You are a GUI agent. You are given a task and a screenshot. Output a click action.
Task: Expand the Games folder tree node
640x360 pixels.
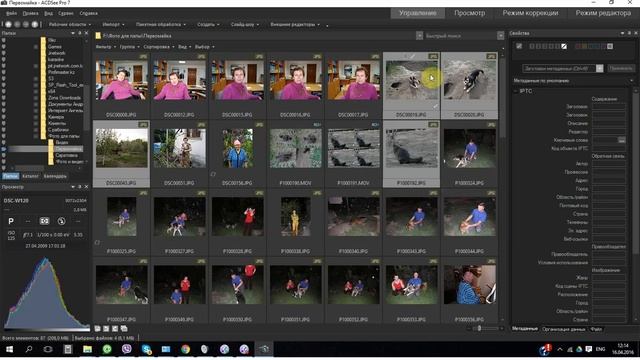[x=36, y=47]
